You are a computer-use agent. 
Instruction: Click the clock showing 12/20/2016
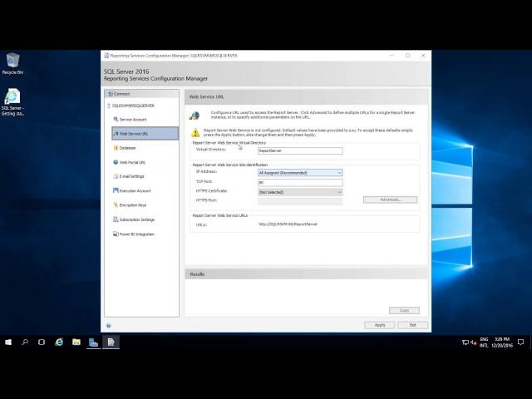(x=502, y=342)
